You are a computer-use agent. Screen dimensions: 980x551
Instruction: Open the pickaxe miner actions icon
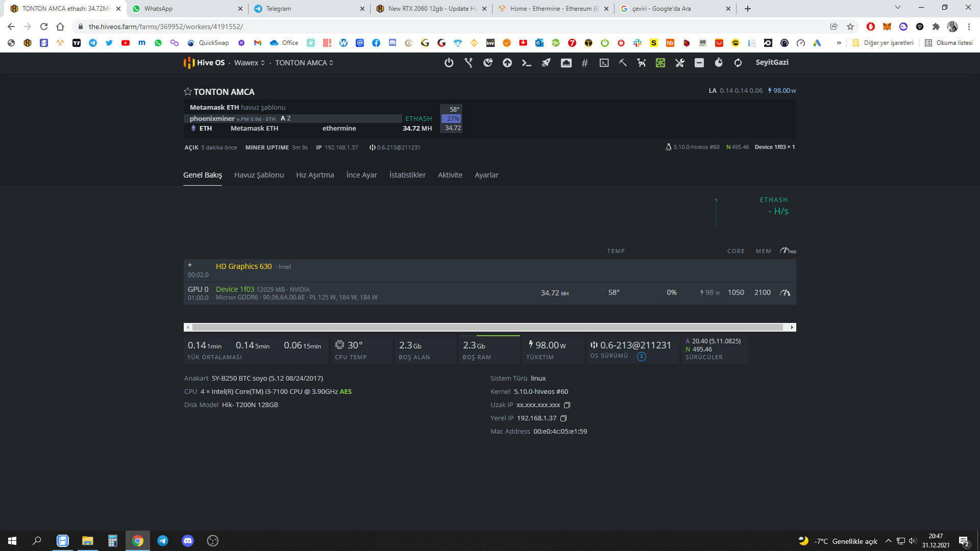coord(623,63)
